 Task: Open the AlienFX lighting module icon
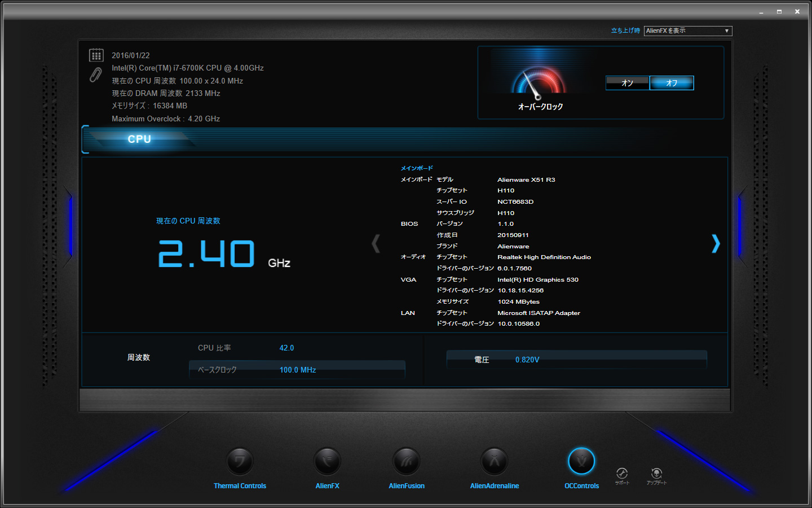point(328,462)
